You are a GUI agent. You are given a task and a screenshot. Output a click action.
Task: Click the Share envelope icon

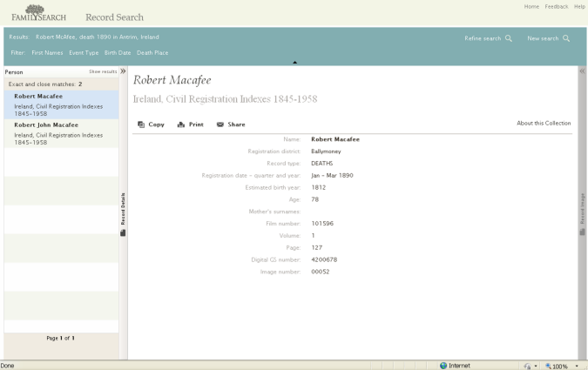coord(220,124)
